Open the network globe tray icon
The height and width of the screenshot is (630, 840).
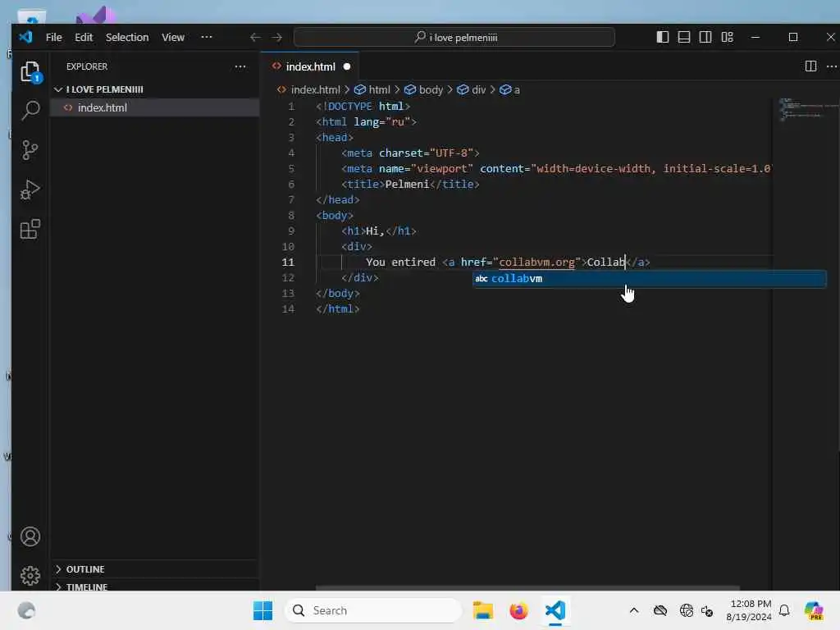click(686, 610)
